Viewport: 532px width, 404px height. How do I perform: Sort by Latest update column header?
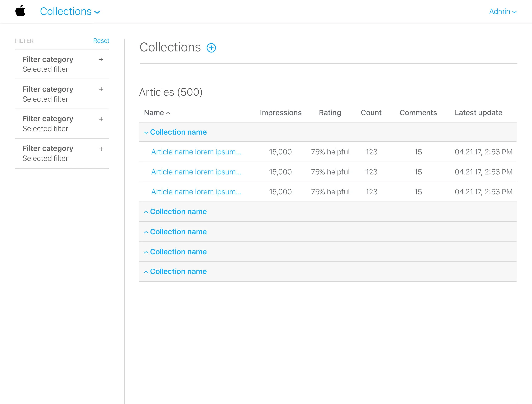478,113
